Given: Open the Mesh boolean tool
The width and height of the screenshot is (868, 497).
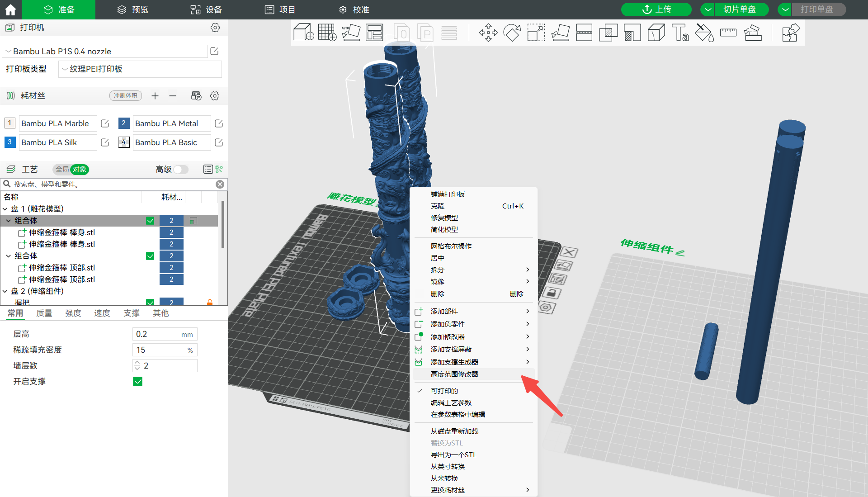Looking at the screenshot, I should coord(608,33).
